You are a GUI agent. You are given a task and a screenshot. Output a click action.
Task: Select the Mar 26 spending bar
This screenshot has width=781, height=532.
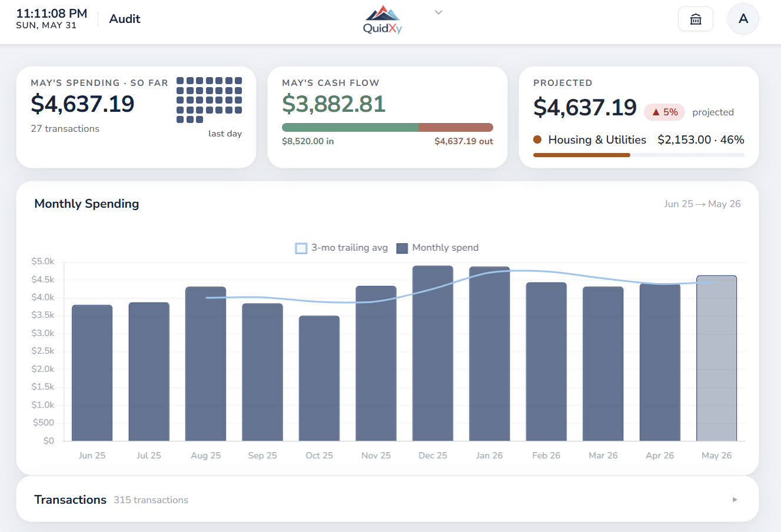tap(603, 364)
